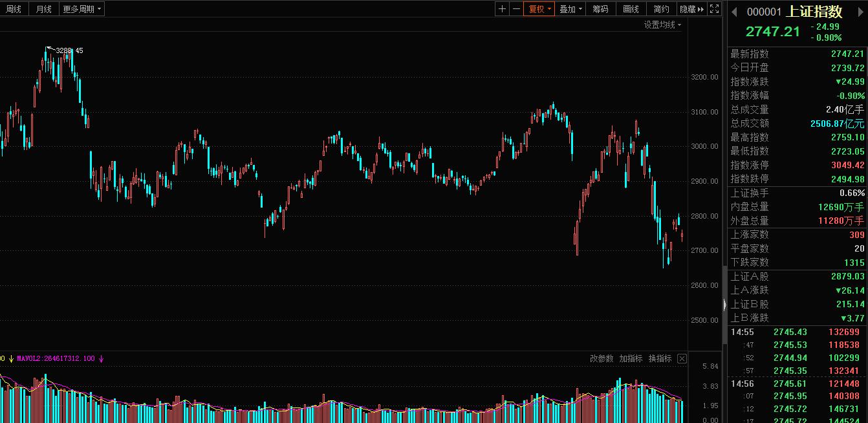Click the 上B涨跌 value 3.77

pos(852,318)
